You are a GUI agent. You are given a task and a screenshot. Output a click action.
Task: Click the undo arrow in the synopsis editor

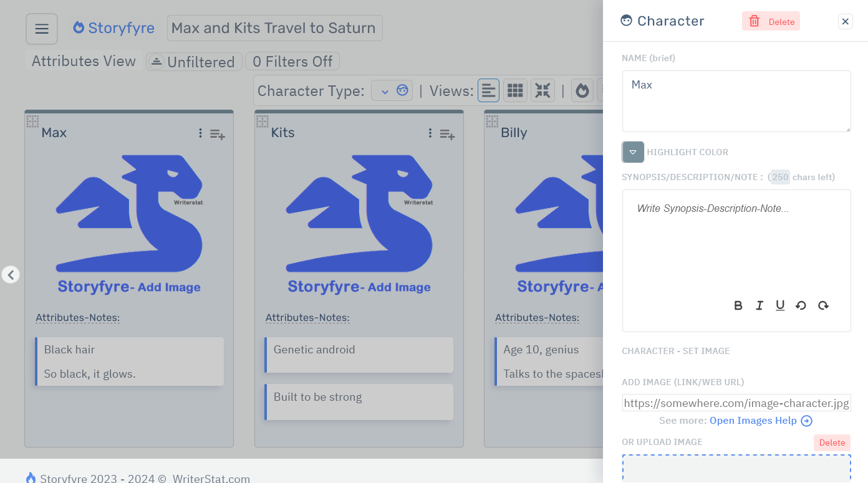coord(801,305)
